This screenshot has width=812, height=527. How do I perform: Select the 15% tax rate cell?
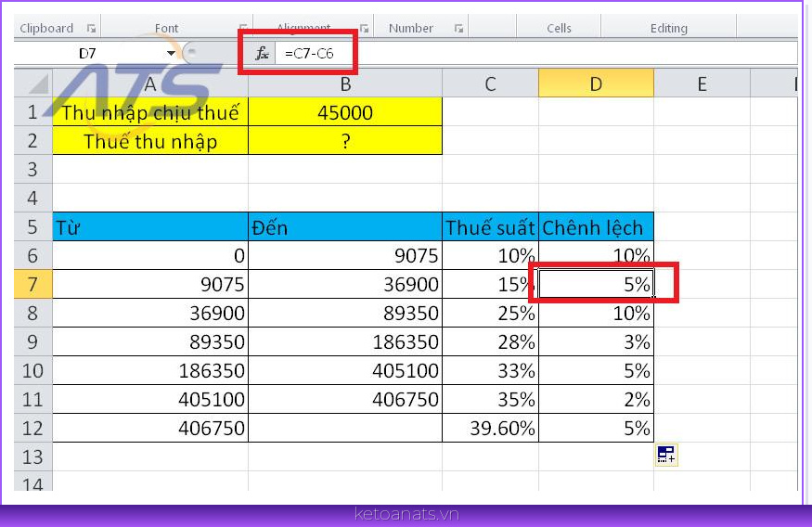[490, 284]
